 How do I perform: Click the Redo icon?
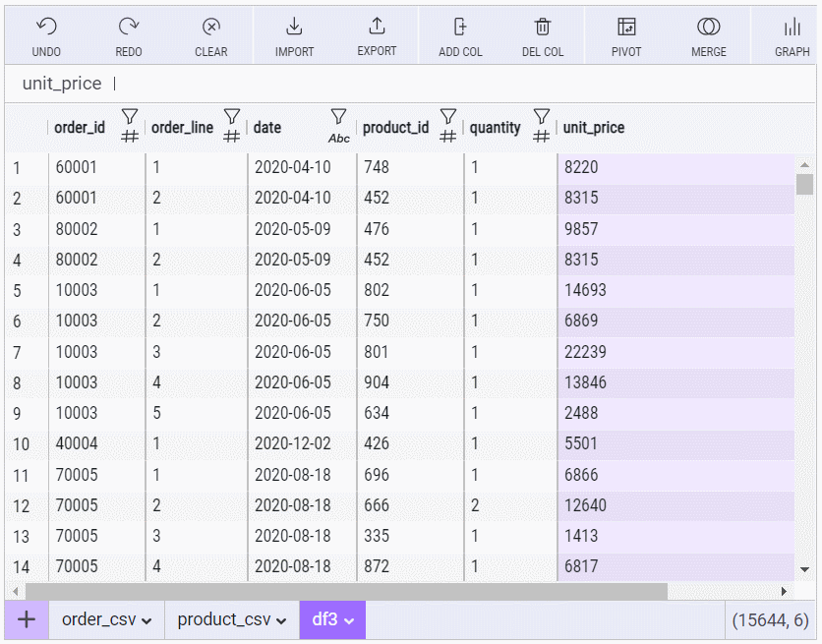point(129,28)
